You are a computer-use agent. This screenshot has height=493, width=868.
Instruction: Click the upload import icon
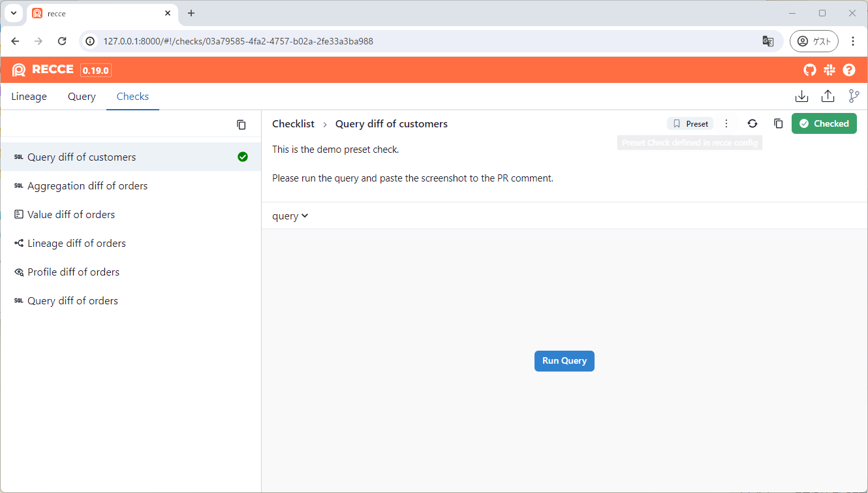coord(828,97)
